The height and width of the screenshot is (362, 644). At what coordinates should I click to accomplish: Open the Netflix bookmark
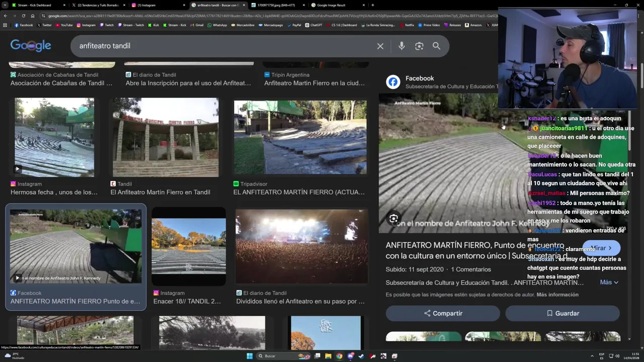pyautogui.click(x=407, y=25)
